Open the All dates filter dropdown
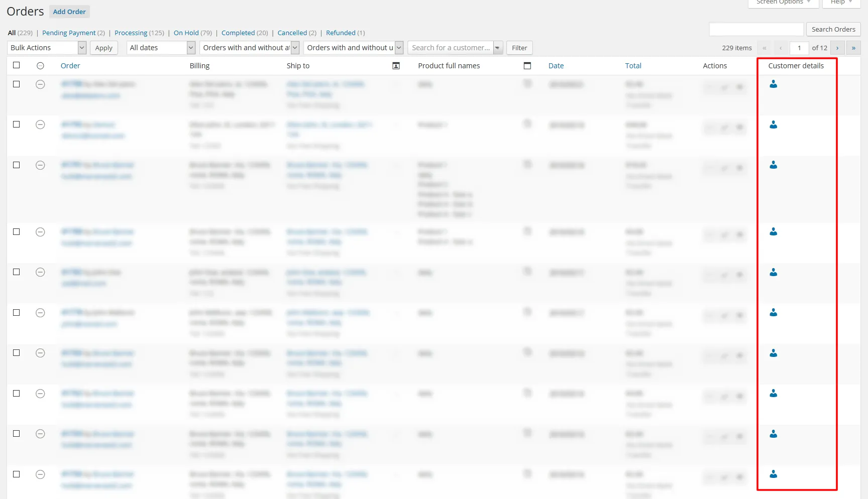The height and width of the screenshot is (499, 868). click(161, 47)
